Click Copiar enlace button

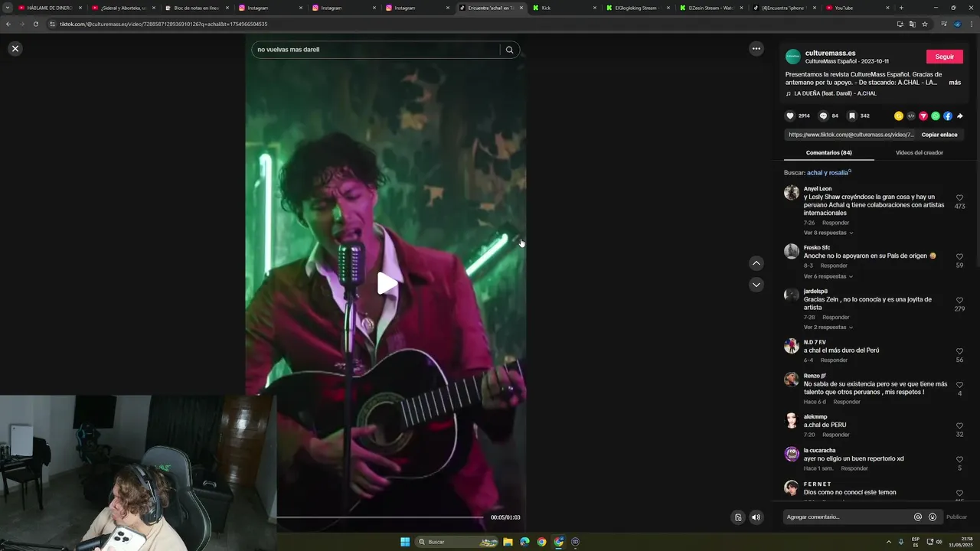click(x=939, y=135)
